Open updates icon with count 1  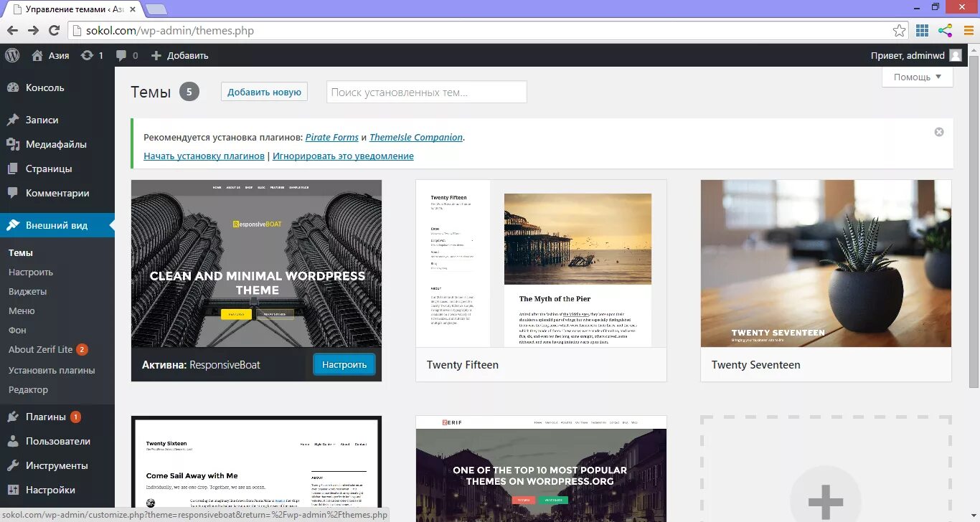click(87, 55)
